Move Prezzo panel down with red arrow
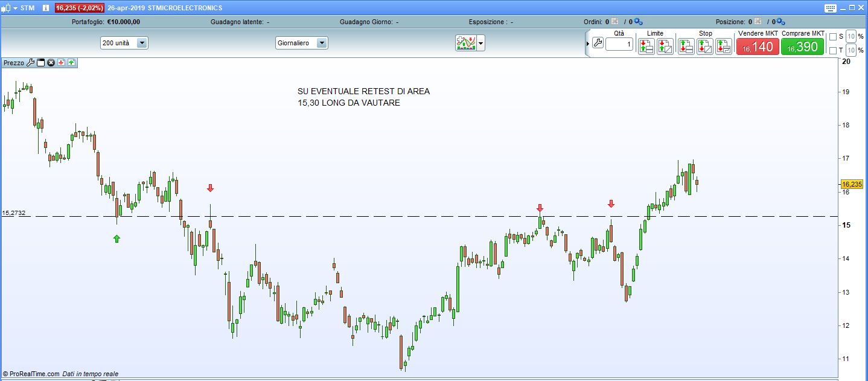Viewport: 868px width, 381px height. [61, 62]
